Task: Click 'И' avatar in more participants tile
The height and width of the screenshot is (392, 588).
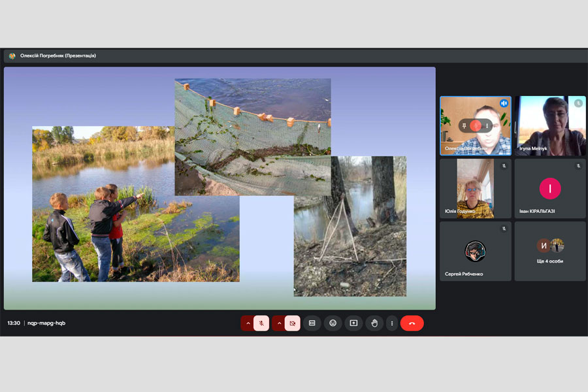Action: pyautogui.click(x=544, y=246)
